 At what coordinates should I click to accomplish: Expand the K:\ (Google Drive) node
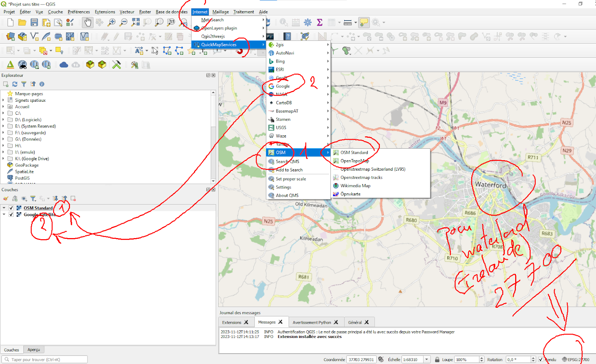(3, 159)
